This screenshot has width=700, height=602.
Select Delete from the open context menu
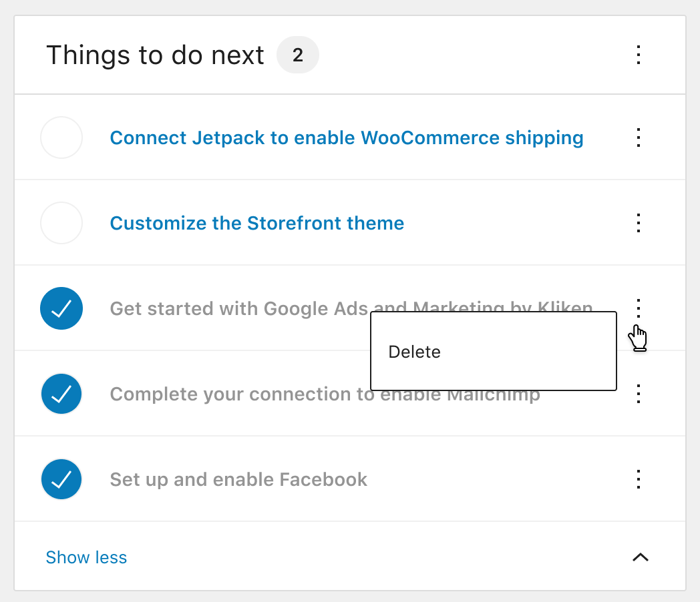tap(414, 352)
